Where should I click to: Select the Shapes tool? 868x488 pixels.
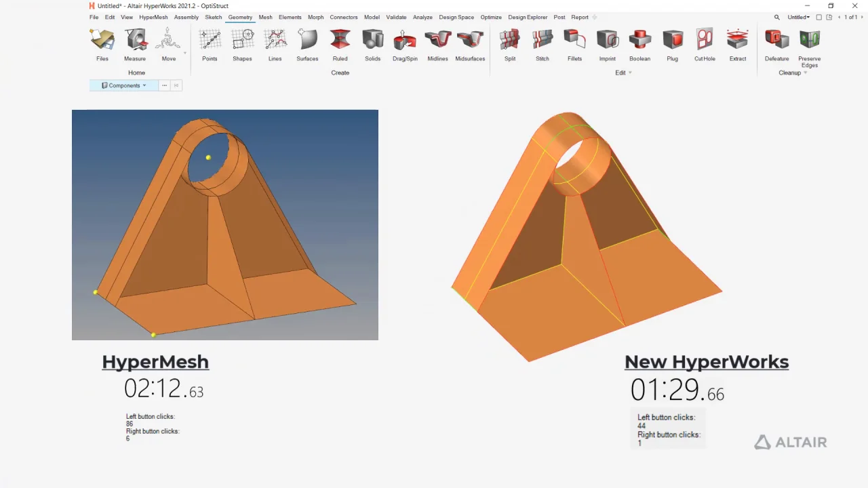point(242,45)
